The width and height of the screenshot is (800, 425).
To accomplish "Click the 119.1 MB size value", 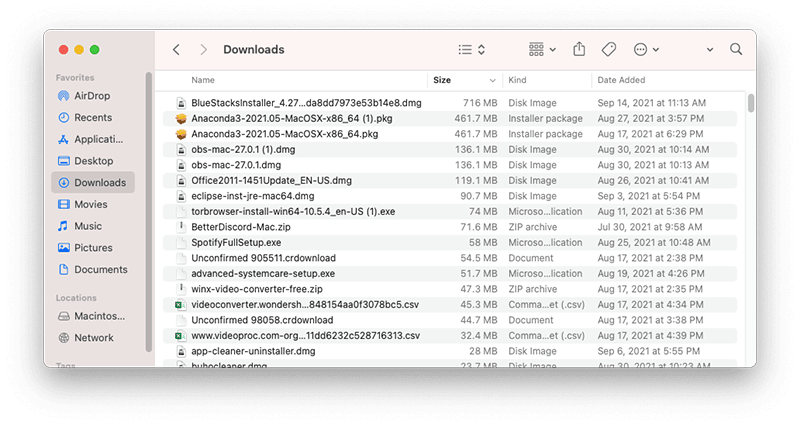I will (x=476, y=181).
